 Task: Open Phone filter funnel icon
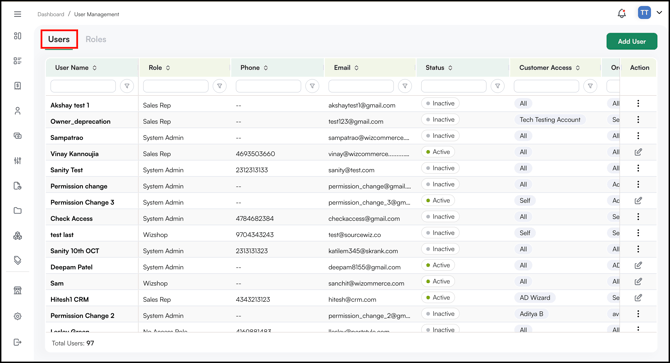[x=312, y=86]
